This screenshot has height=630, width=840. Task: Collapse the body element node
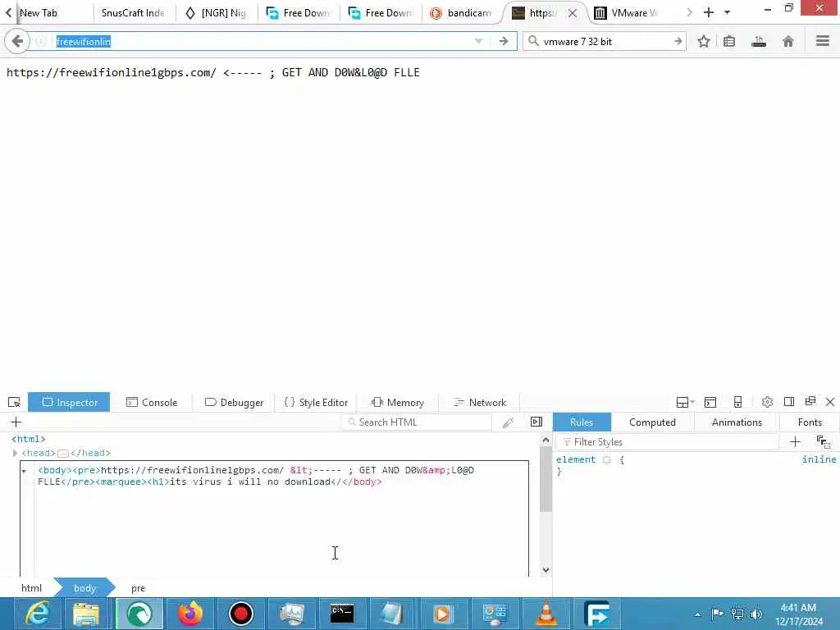(x=24, y=471)
